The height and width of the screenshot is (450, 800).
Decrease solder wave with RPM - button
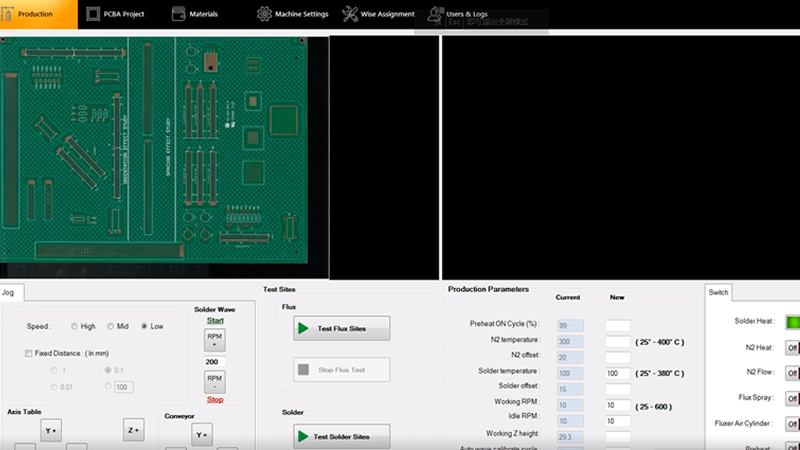(x=215, y=382)
